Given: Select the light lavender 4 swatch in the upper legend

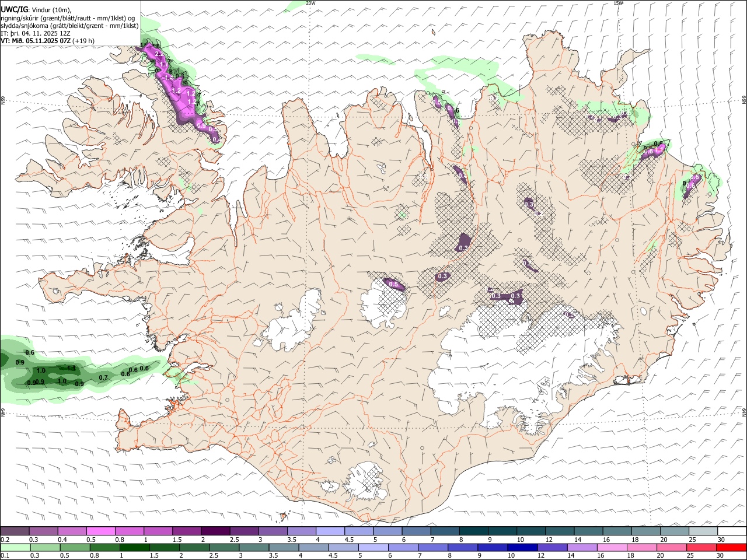Looking at the screenshot, I should coord(330,531).
